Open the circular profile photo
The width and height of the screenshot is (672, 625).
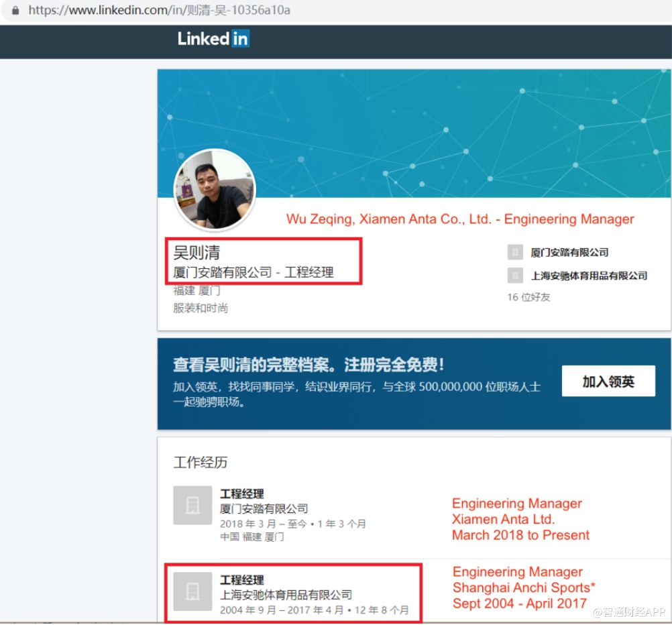click(215, 190)
